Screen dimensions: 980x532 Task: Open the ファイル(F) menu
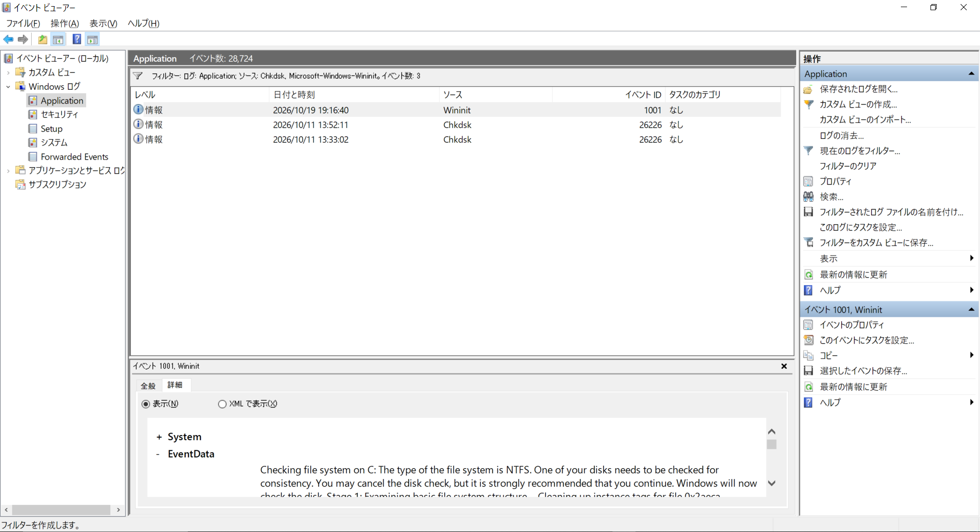[x=23, y=23]
